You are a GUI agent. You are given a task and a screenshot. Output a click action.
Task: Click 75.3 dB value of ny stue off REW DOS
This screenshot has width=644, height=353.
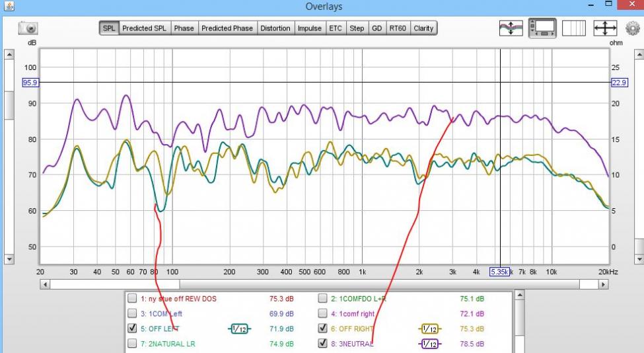pyautogui.click(x=281, y=299)
